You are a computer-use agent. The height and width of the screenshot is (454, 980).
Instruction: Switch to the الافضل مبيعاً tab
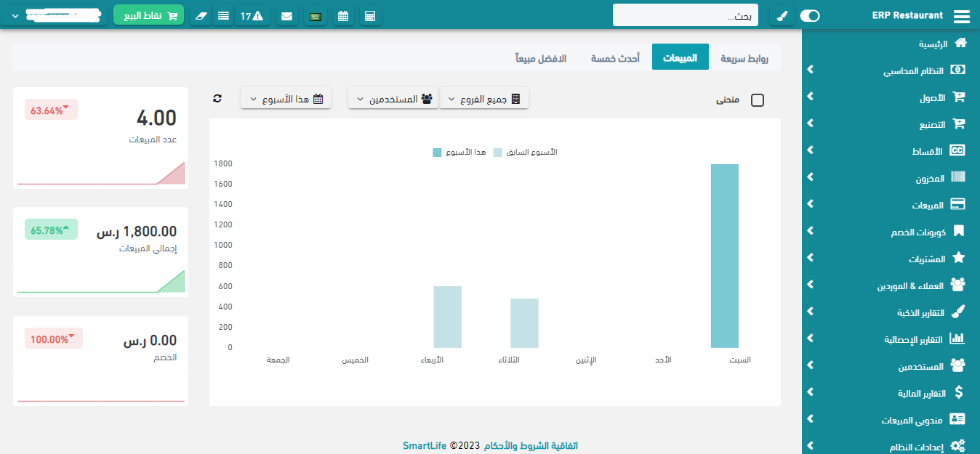[x=541, y=57]
